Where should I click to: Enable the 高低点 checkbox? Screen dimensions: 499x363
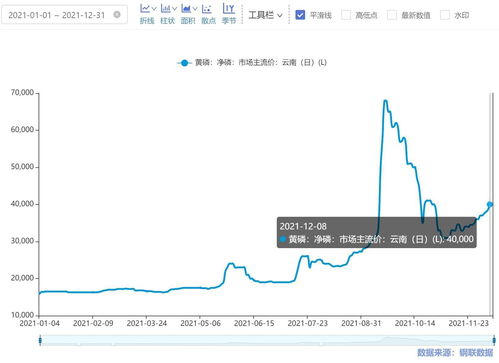pyautogui.click(x=346, y=15)
